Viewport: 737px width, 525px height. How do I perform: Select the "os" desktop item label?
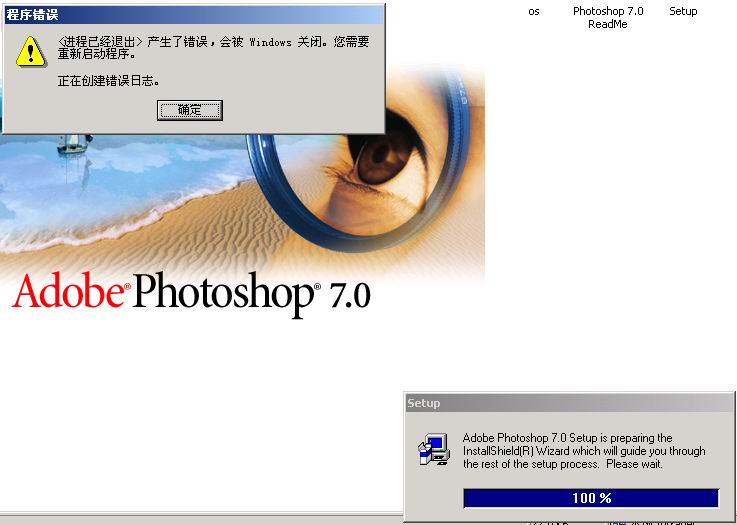click(533, 11)
